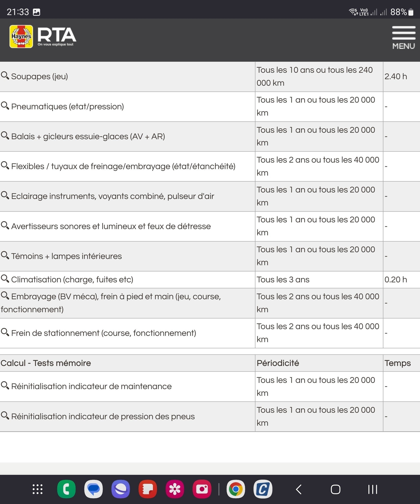
Task: Open Témoins + lampes intérieures entry
Action: pyautogui.click(x=67, y=256)
